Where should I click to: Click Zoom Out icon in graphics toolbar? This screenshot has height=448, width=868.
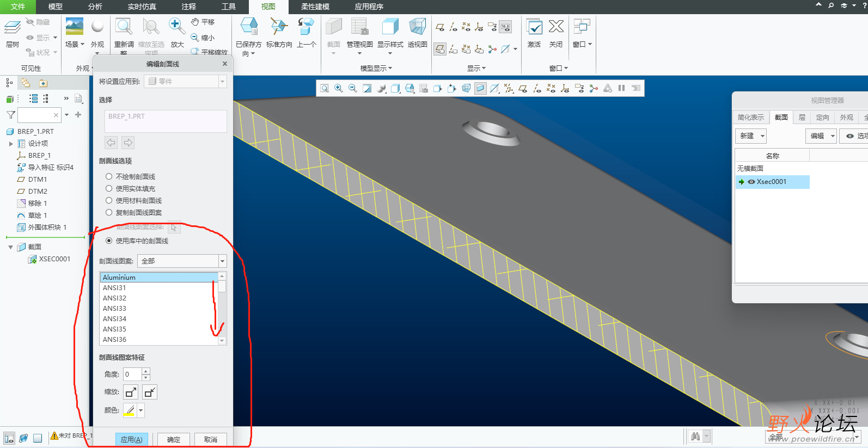click(x=353, y=88)
